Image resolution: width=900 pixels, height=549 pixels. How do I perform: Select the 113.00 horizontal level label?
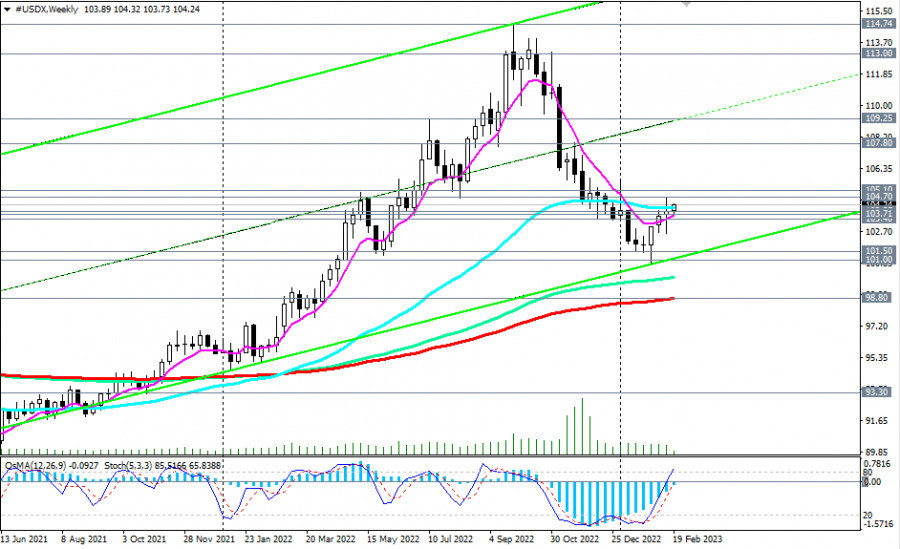coord(878,55)
